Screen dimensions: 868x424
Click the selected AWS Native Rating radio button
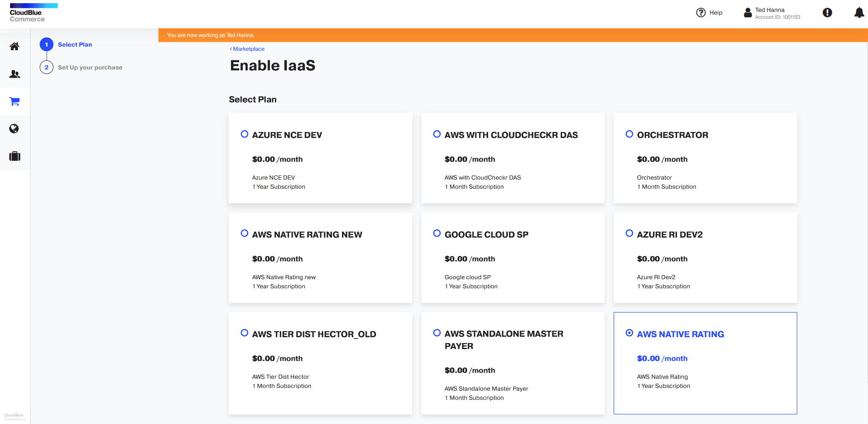pyautogui.click(x=630, y=333)
